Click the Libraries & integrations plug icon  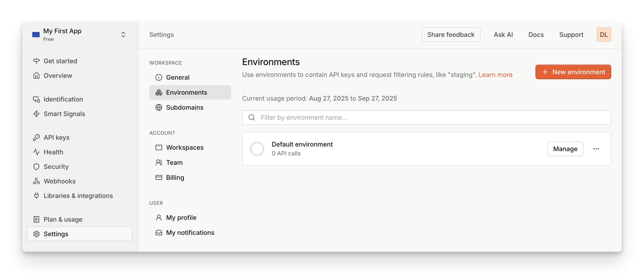point(36,195)
